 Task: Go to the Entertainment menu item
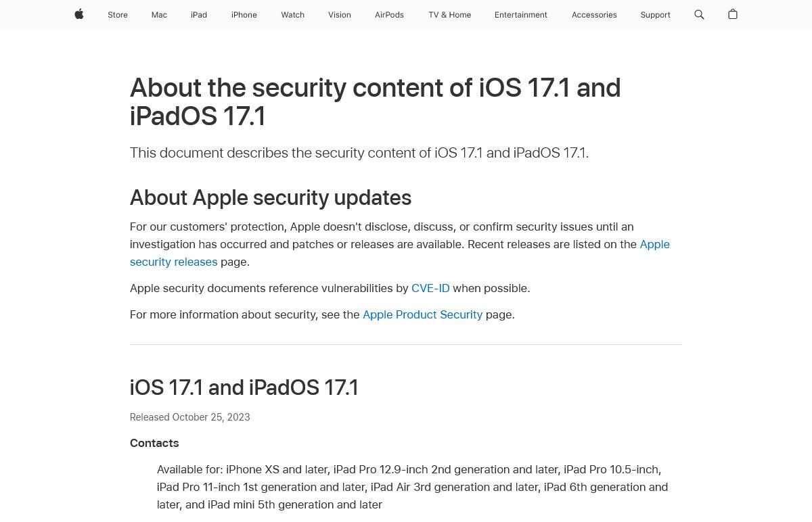pyautogui.click(x=520, y=15)
